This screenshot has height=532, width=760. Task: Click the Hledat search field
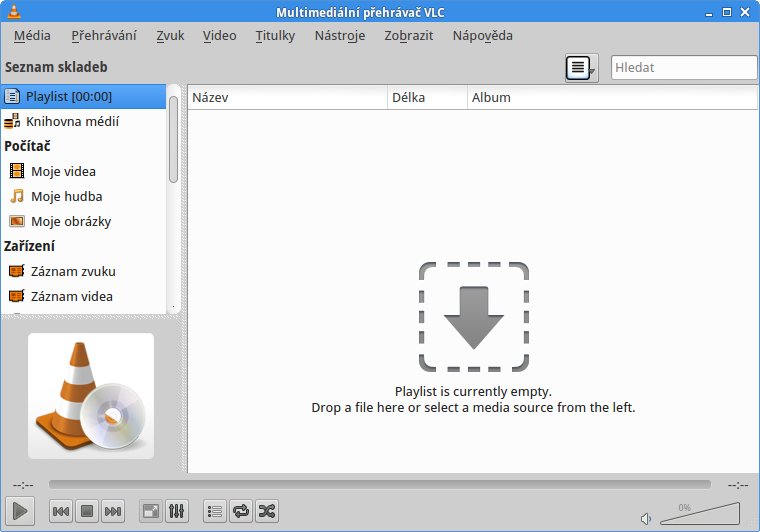pyautogui.click(x=684, y=67)
